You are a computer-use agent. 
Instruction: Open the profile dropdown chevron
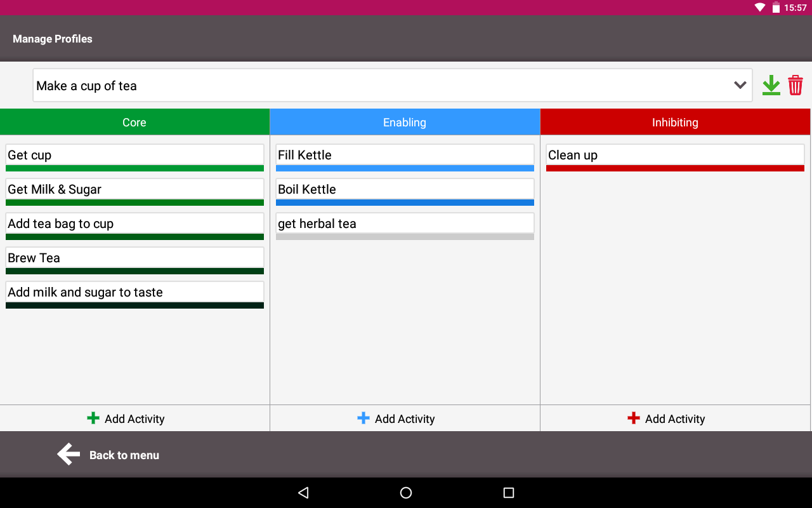(x=740, y=85)
